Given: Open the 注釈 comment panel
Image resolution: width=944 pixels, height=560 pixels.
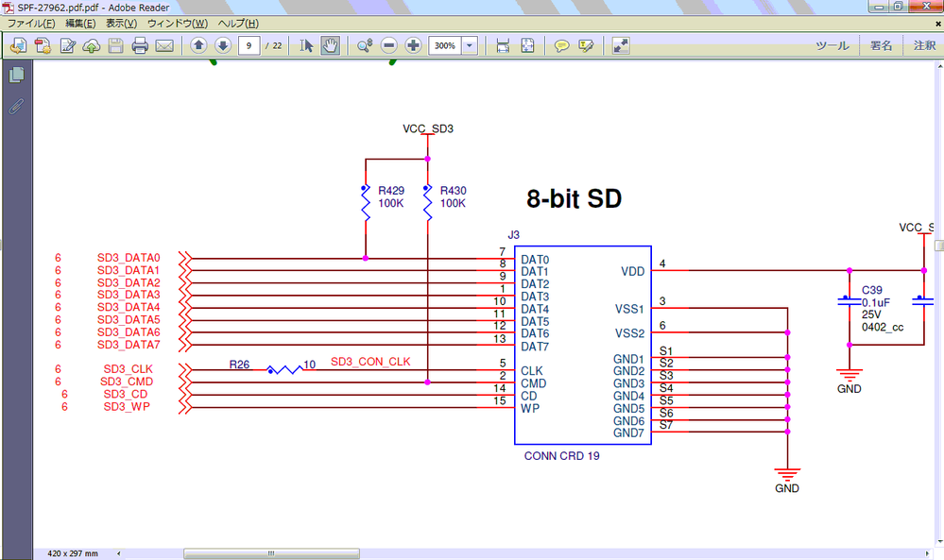Looking at the screenshot, I should click(923, 44).
